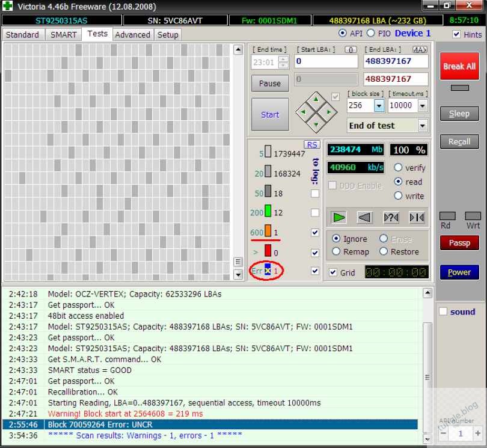
Task: Click the log scrollbar up arrow
Action: [x=427, y=293]
